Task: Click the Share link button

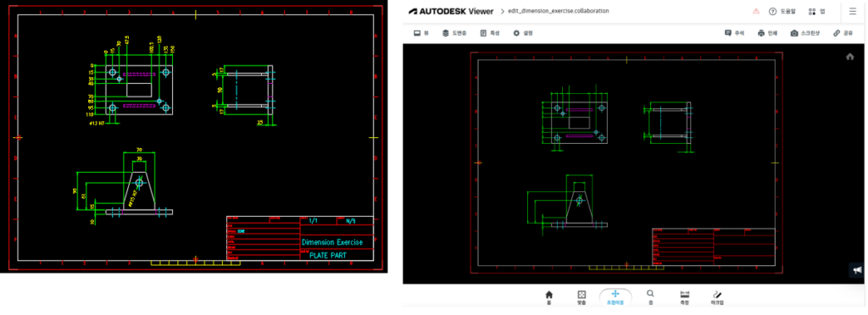Action: pos(843,33)
